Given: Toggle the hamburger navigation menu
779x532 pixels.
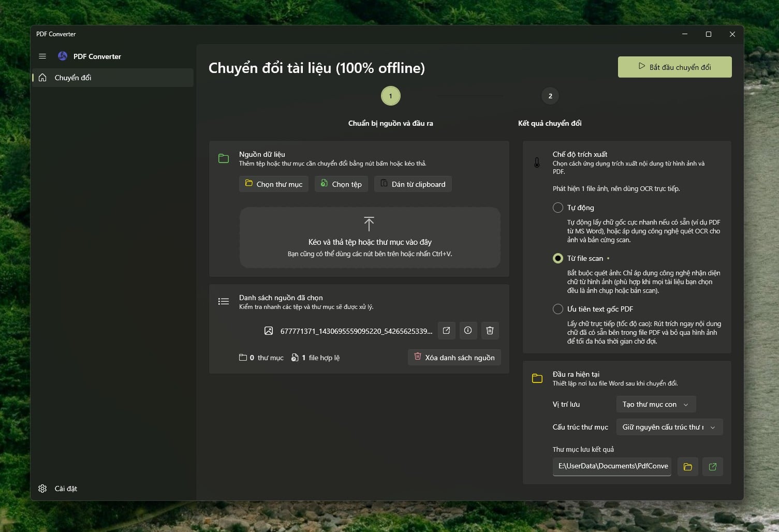Looking at the screenshot, I should 42,56.
